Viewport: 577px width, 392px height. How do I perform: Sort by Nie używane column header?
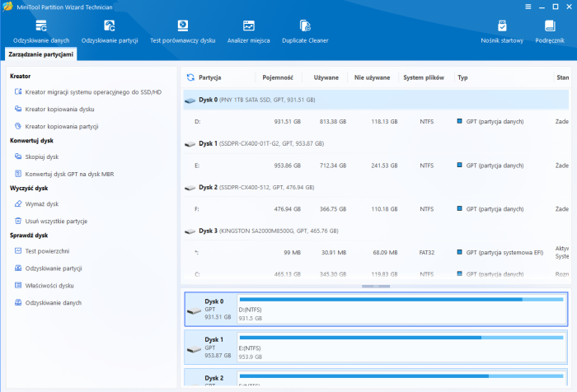[372, 77]
